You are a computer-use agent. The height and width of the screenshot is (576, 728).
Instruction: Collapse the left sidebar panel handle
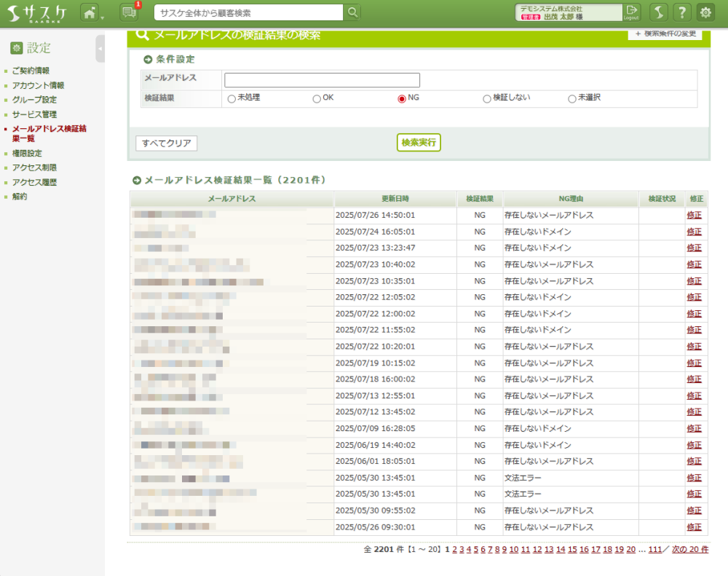100,49
